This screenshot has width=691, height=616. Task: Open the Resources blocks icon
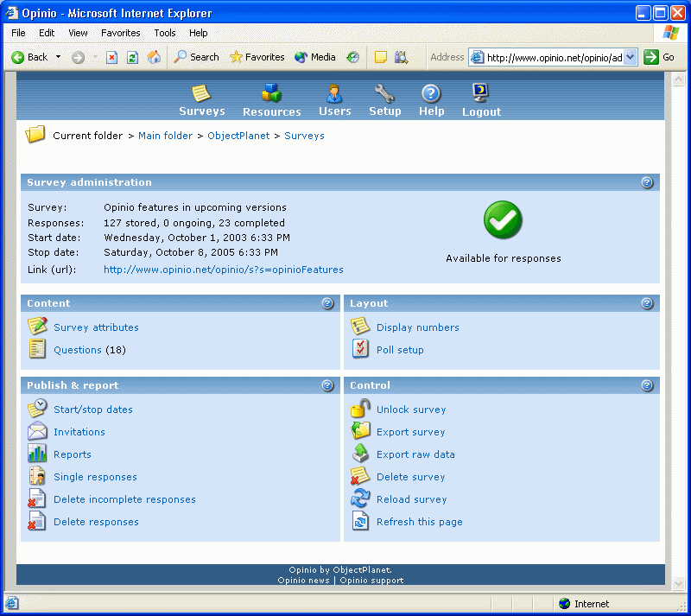(x=271, y=93)
